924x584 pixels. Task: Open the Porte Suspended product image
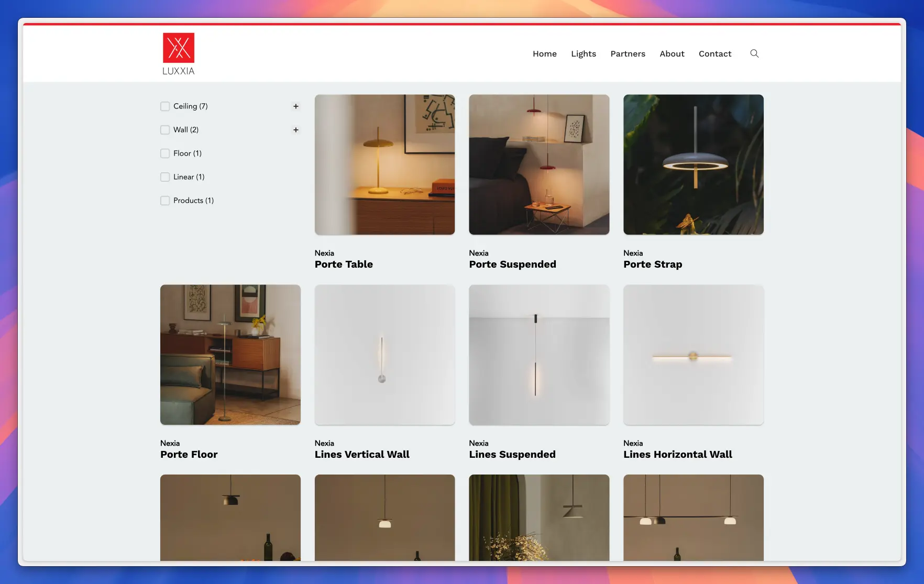[539, 164]
